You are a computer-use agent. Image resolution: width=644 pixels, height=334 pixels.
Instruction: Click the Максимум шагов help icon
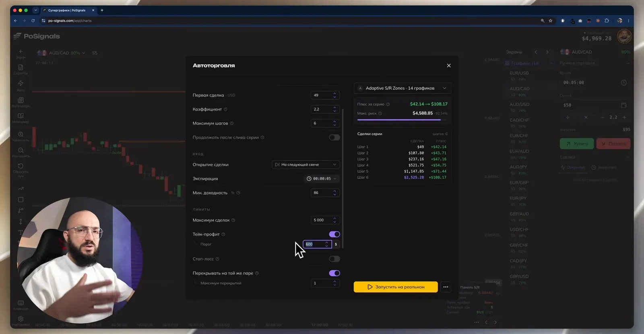(x=231, y=124)
